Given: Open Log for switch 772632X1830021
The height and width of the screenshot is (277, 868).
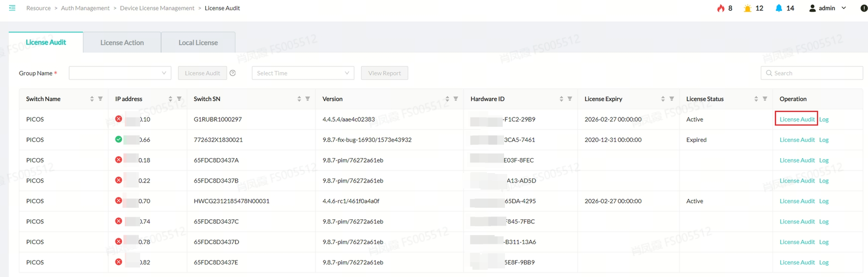Looking at the screenshot, I should (824, 140).
